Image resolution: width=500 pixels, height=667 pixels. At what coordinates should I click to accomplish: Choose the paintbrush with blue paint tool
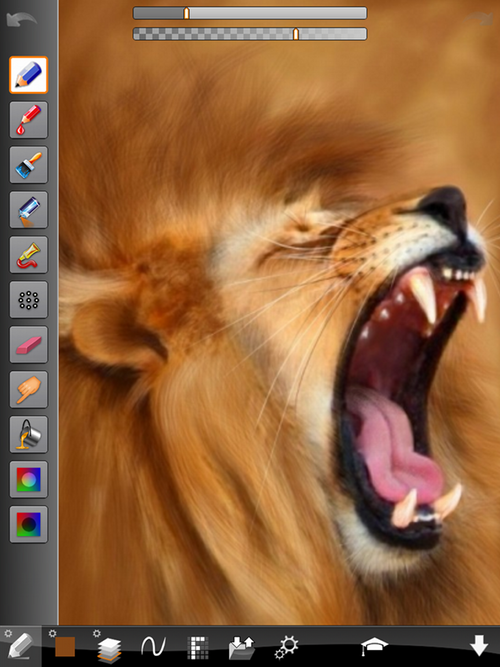[29, 165]
